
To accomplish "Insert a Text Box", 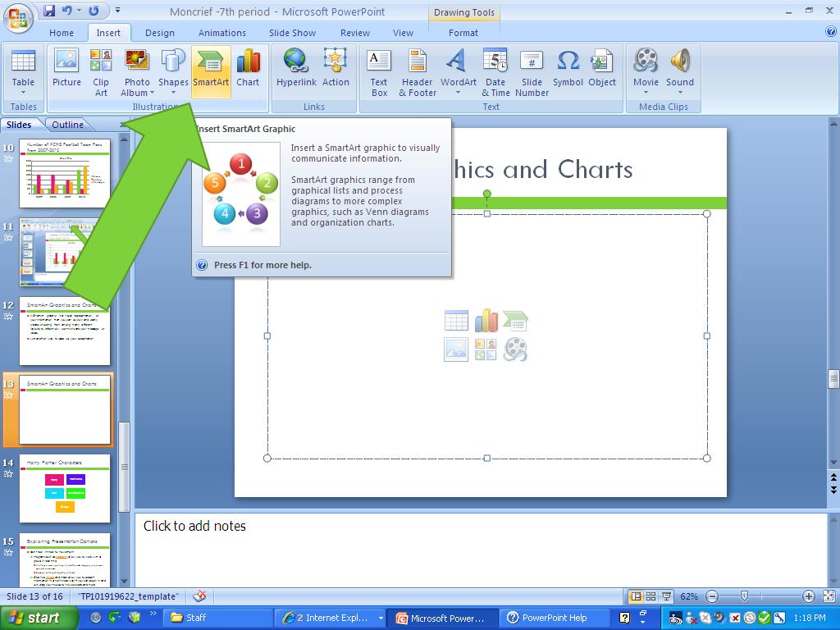I will point(379,72).
